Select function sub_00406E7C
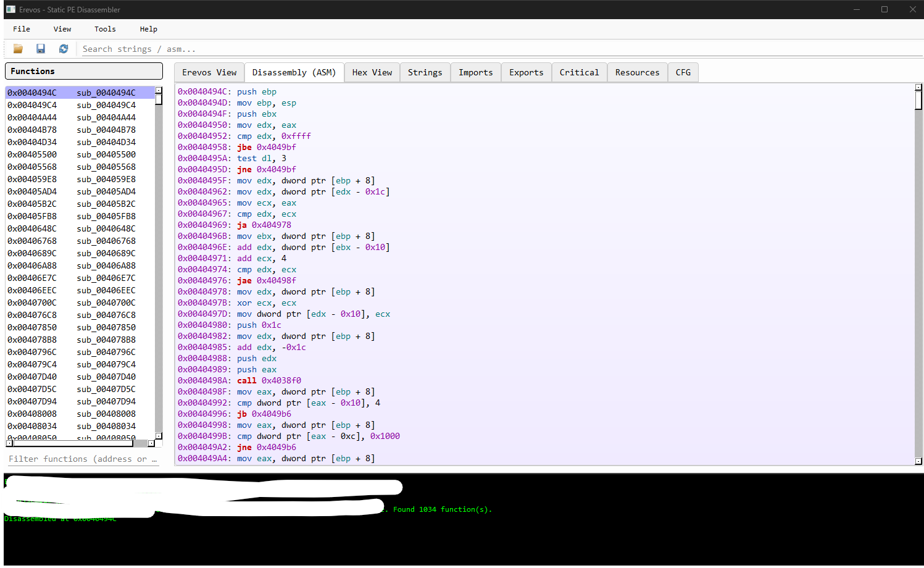 80,278
